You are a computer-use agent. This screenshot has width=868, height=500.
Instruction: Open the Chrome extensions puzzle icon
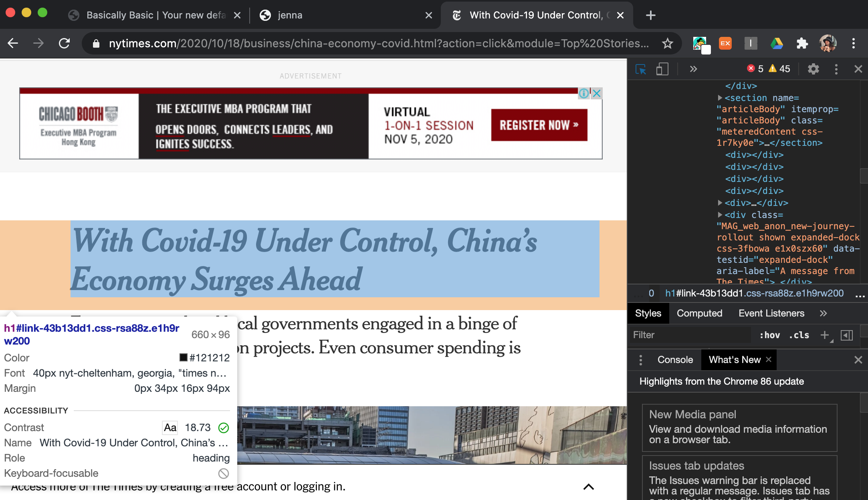pos(802,43)
